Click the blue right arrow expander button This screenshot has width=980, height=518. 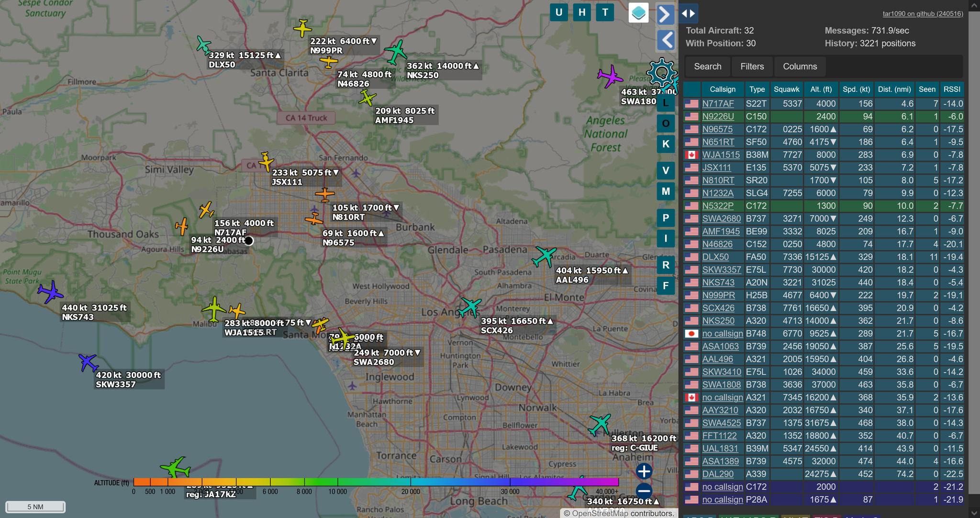click(666, 15)
